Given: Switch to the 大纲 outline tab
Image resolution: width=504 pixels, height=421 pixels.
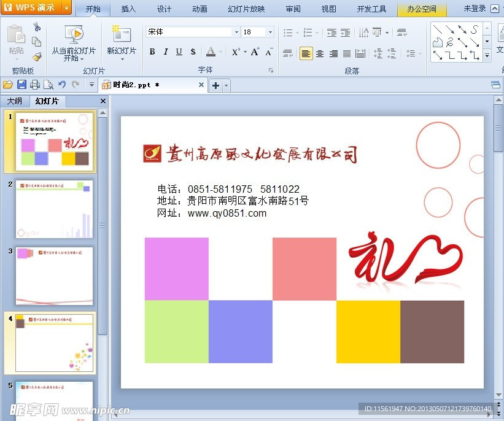Looking at the screenshot, I should 15,101.
